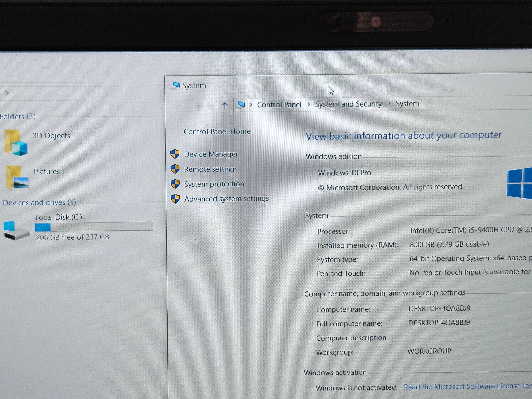Select Windows 10 Pro text

(x=344, y=173)
